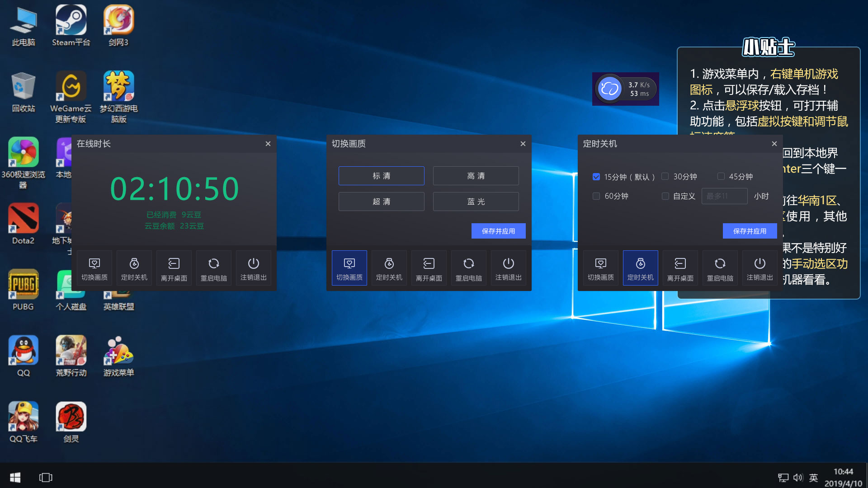Choose the 高清 quality option
The image size is (868, 488).
coord(476,176)
